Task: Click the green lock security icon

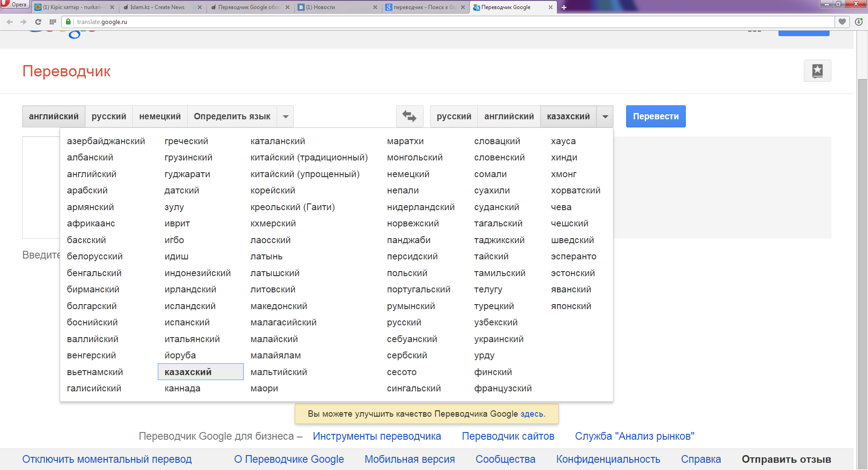Action: (x=68, y=22)
